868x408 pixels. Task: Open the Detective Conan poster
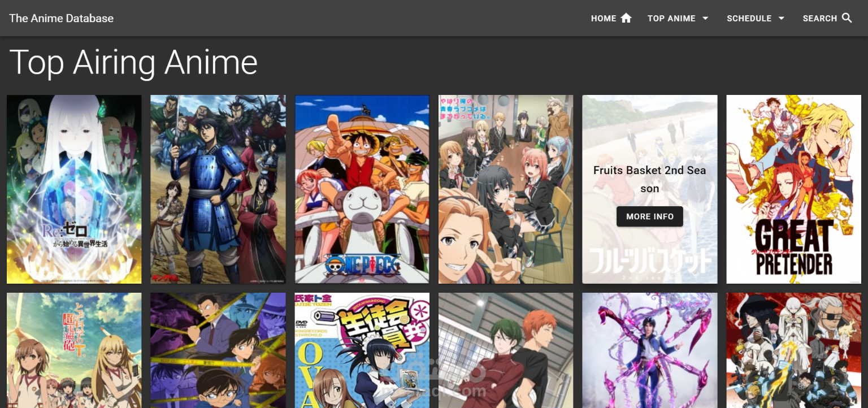pyautogui.click(x=218, y=350)
